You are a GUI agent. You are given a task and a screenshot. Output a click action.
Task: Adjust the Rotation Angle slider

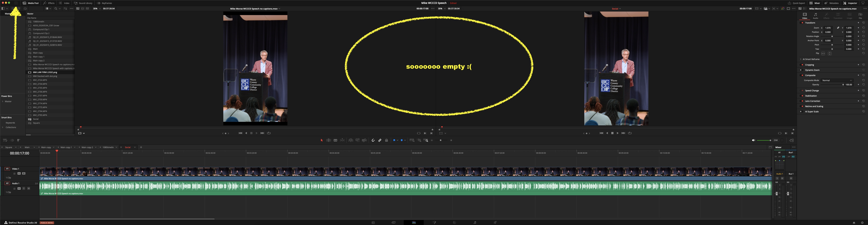(832, 36)
